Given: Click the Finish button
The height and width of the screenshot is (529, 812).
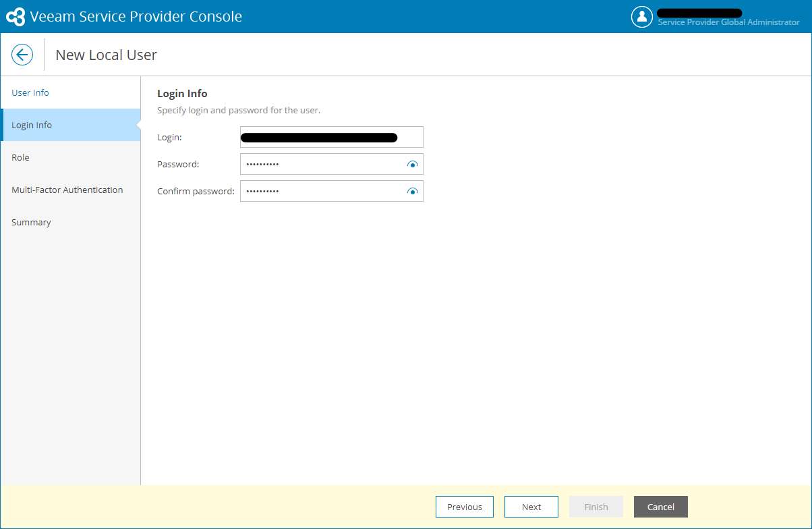Looking at the screenshot, I should click(596, 507).
